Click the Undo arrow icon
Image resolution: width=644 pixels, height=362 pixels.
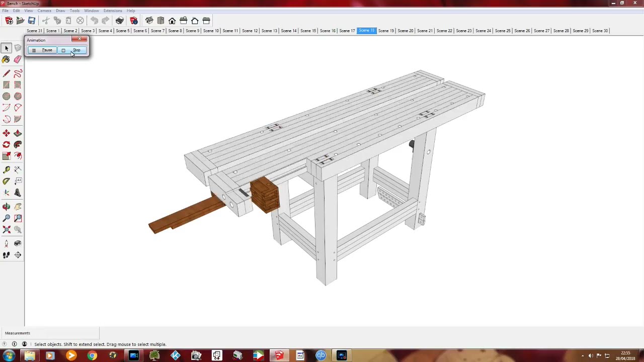pos(94,21)
